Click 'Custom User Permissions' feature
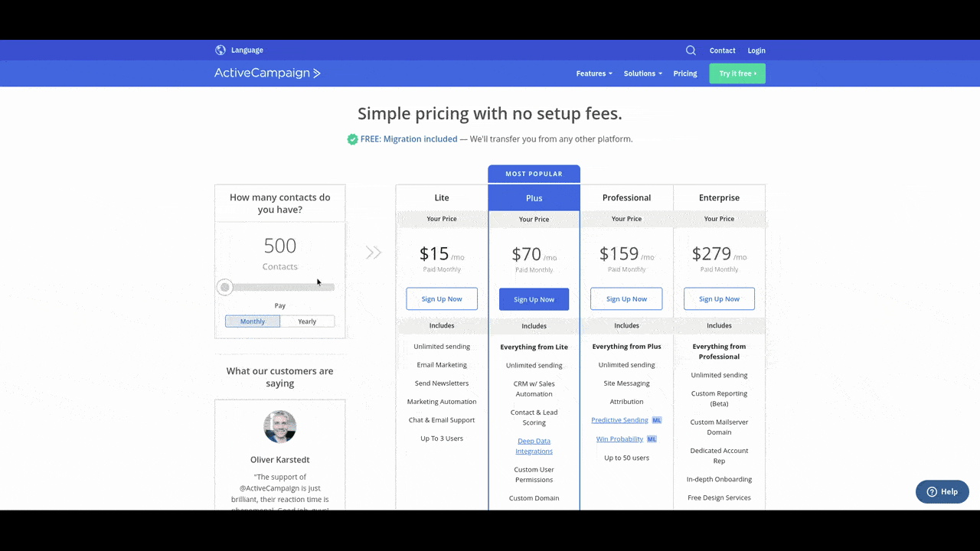The height and width of the screenshot is (551, 980). 534,474
